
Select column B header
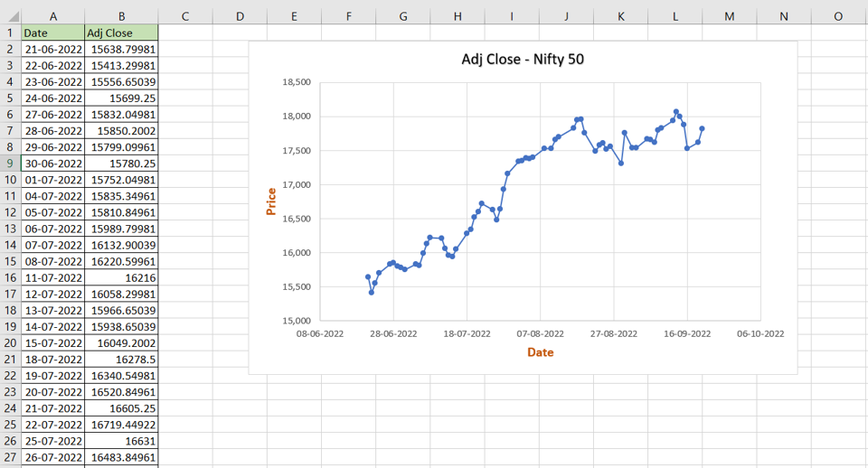click(121, 16)
